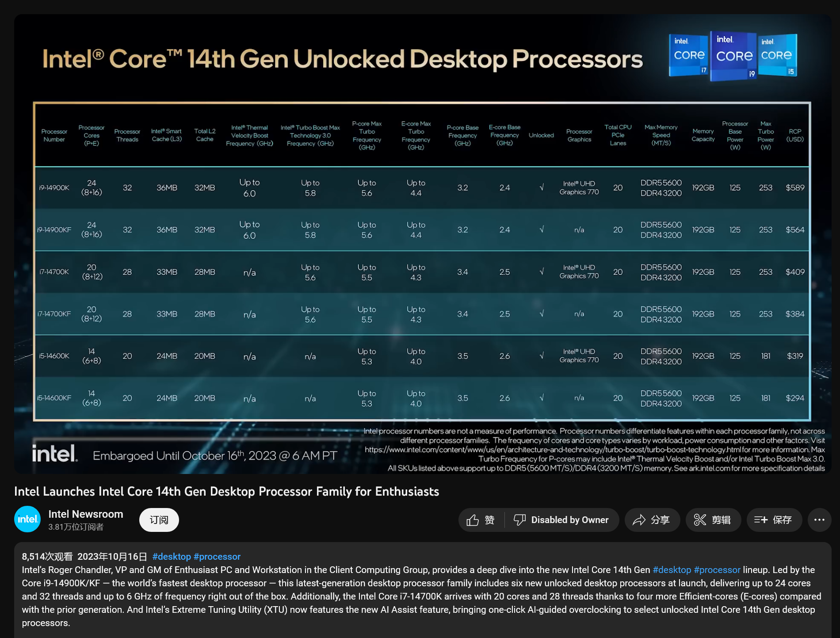The height and width of the screenshot is (638, 840).
Task: Click the Intel Core i7 badge in slide
Action: tap(689, 55)
